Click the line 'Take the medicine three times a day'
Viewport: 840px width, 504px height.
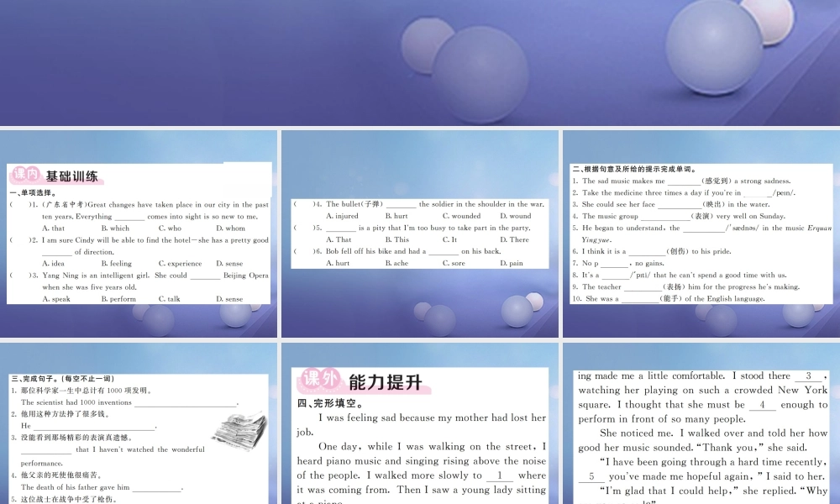(684, 193)
